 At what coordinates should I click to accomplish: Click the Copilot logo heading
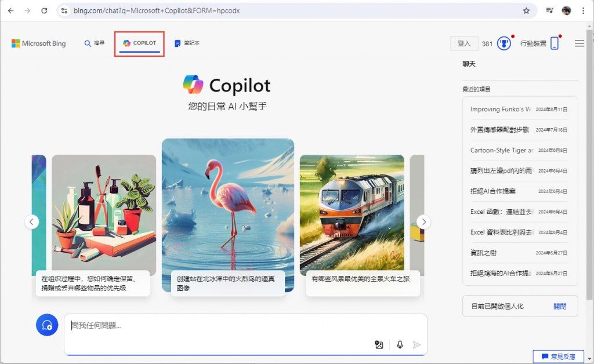pos(227,85)
